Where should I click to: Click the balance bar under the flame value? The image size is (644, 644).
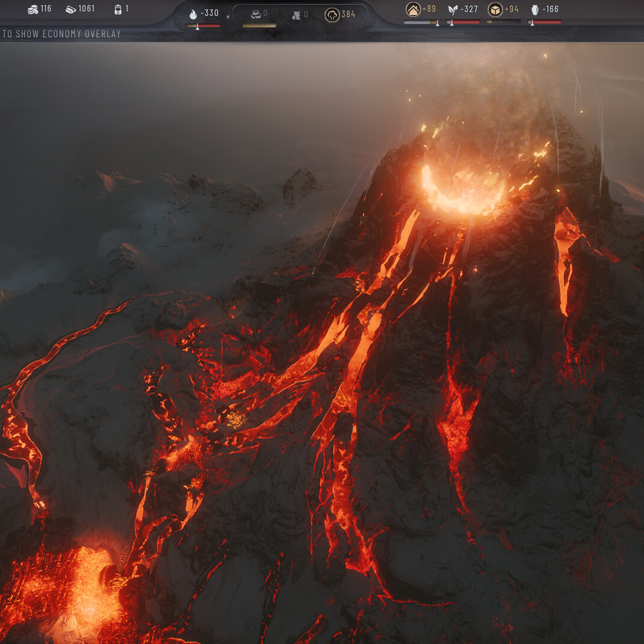click(203, 26)
